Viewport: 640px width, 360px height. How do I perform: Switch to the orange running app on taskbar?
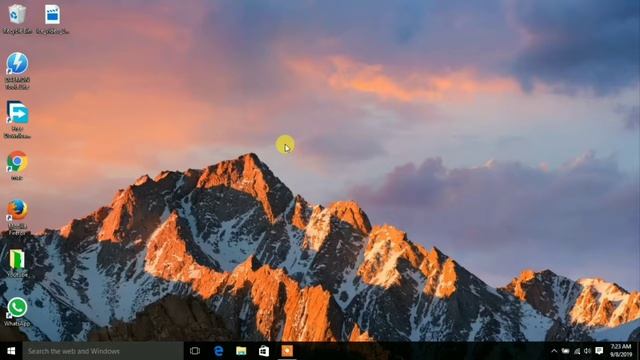pyautogui.click(x=287, y=351)
